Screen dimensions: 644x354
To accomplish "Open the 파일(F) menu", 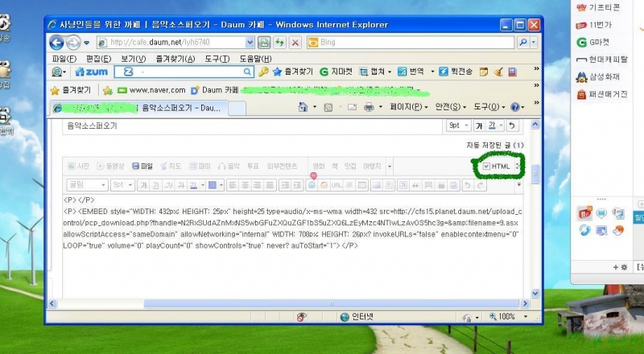I will pyautogui.click(x=64, y=59).
